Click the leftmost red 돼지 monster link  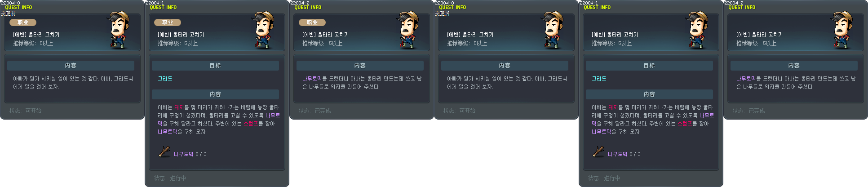tap(179, 107)
